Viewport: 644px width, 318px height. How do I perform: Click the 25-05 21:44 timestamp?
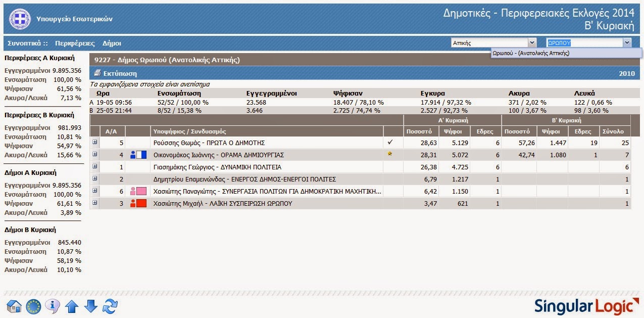pyautogui.click(x=114, y=110)
